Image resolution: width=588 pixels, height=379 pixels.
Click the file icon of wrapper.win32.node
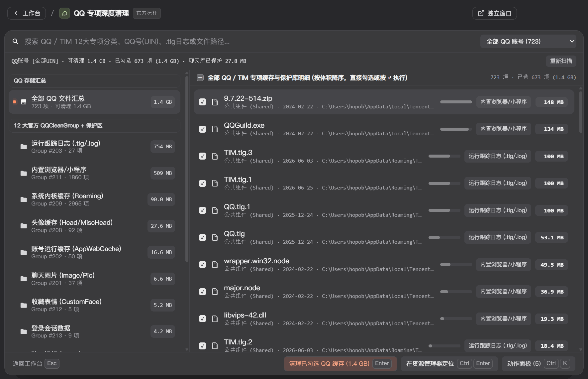pos(215,265)
